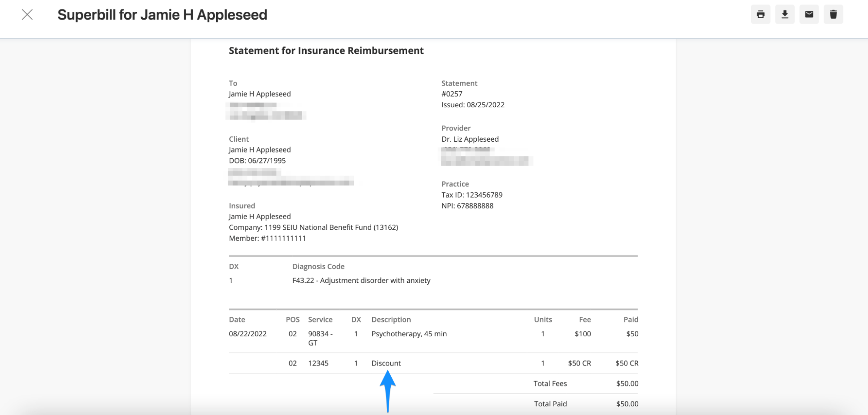The height and width of the screenshot is (415, 868).
Task: Click the printer icon in the toolbar
Action: pos(760,14)
